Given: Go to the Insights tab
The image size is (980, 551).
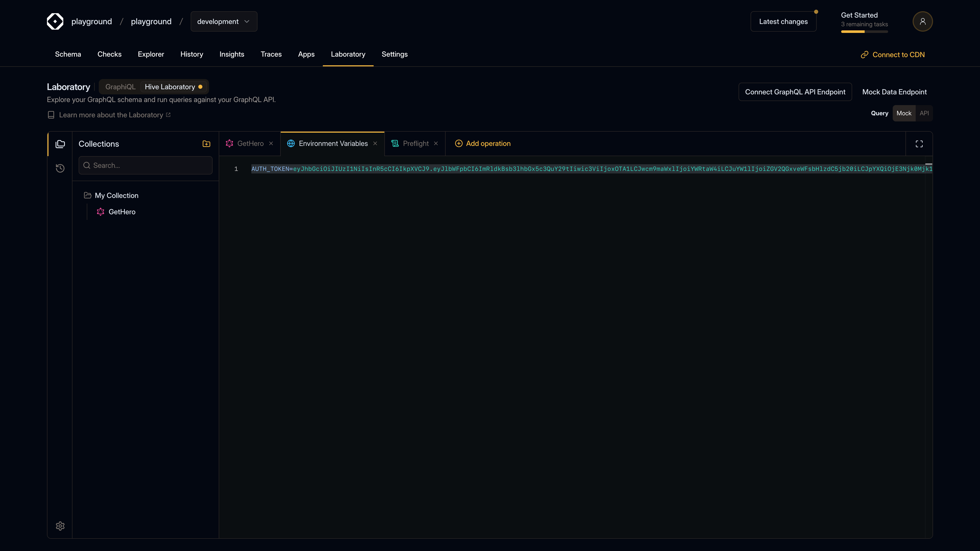Looking at the screenshot, I should [x=232, y=54].
